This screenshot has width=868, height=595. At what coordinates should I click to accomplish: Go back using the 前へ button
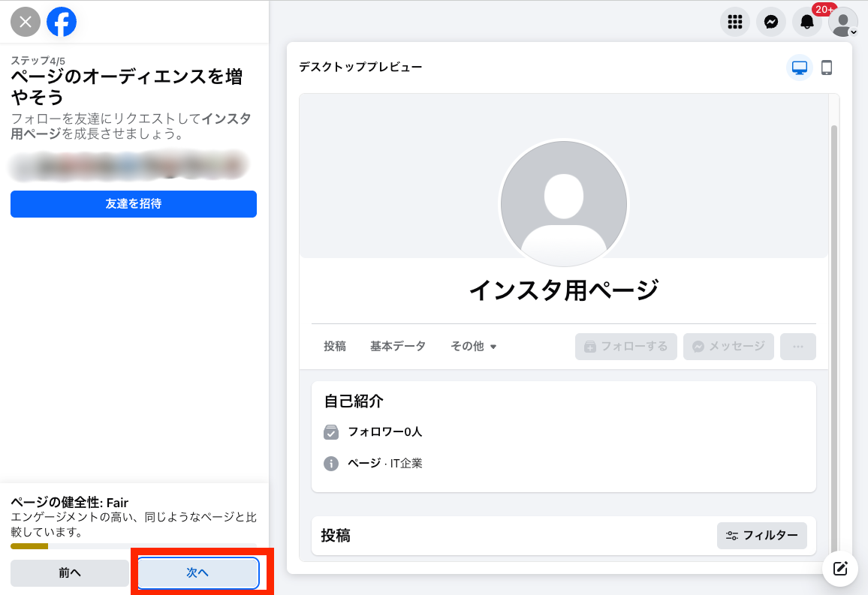69,572
